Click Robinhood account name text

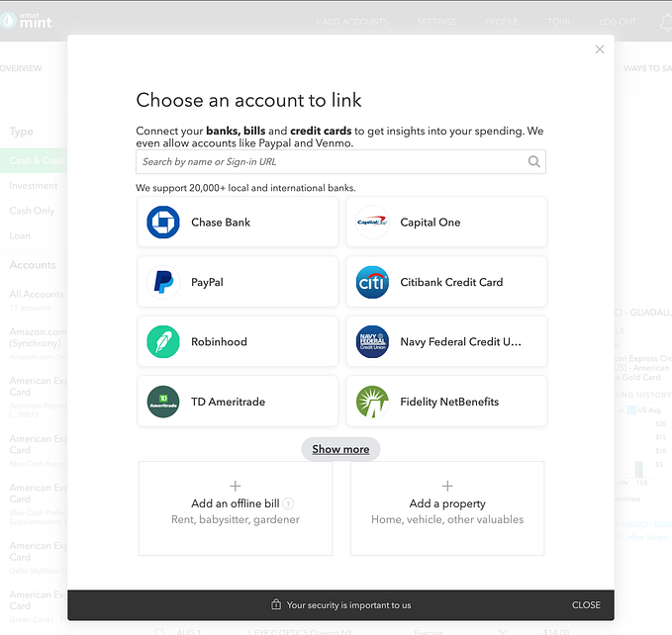tap(219, 341)
